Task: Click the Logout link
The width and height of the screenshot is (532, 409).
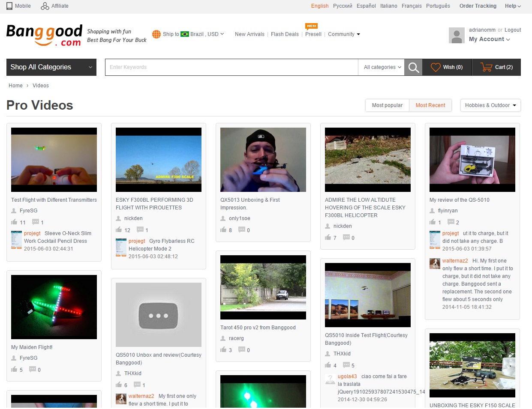Action: [x=513, y=30]
